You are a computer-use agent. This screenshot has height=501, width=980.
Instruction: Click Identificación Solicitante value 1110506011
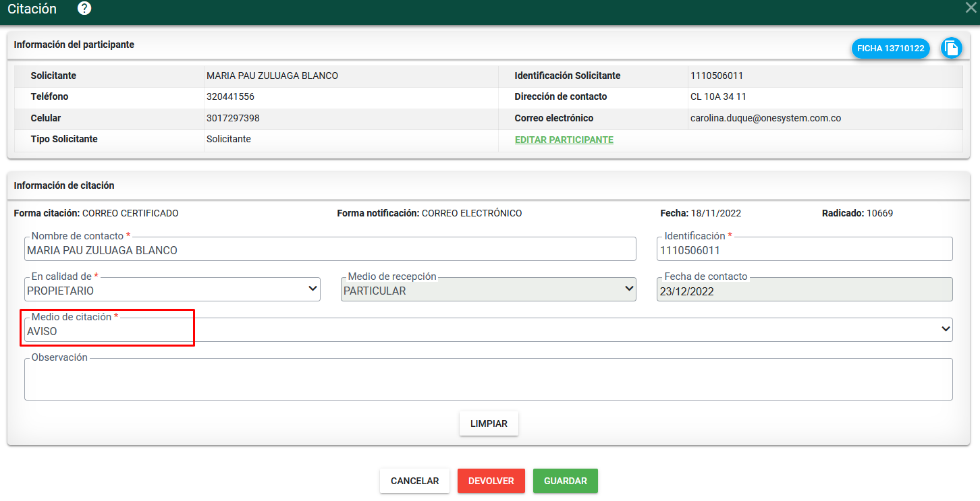click(x=717, y=76)
